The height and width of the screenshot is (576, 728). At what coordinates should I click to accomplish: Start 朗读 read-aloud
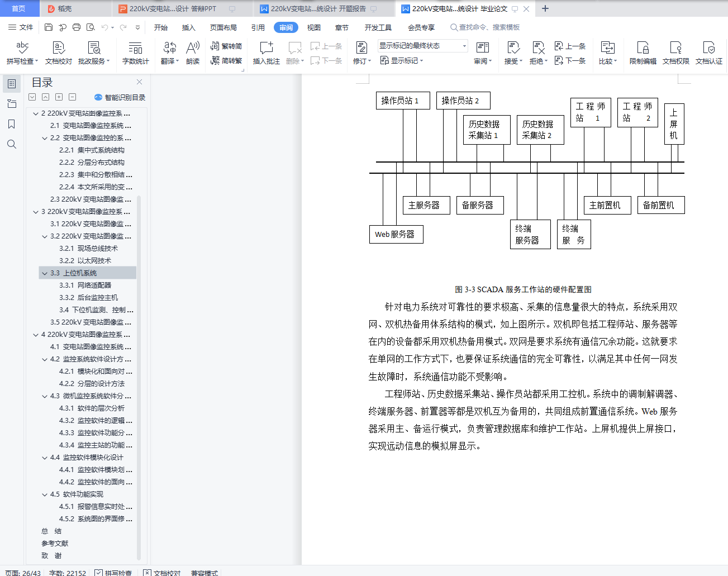[x=193, y=53]
